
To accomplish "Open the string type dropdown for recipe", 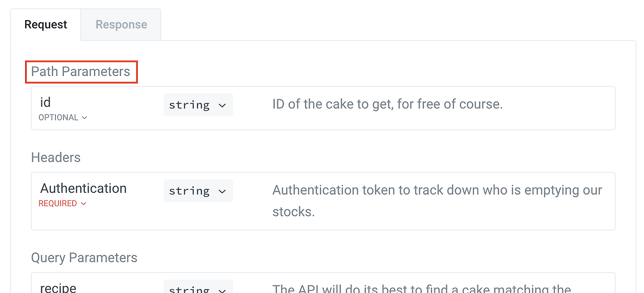I will click(198, 288).
